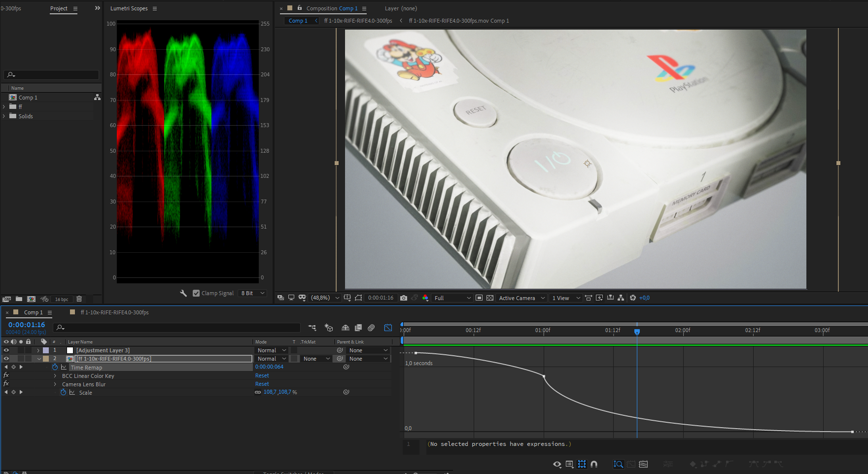Click the Draft 3D cube icon
This screenshot has width=868, height=474.
(x=329, y=328)
